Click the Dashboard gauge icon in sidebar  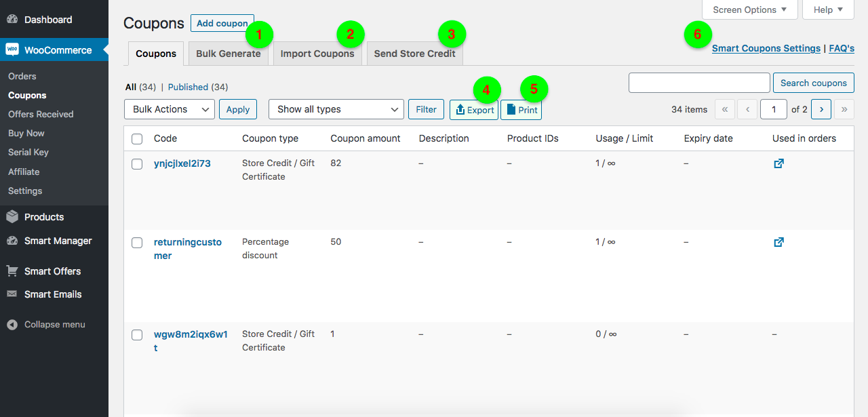point(12,20)
